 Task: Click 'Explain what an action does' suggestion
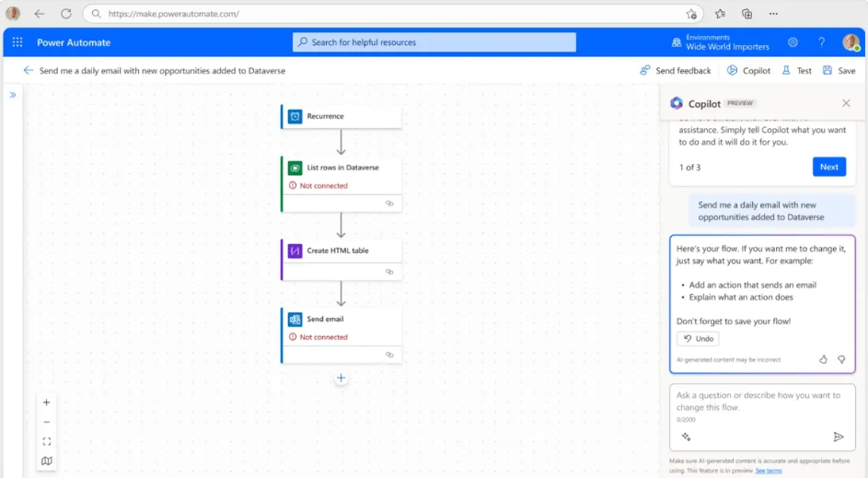coord(741,297)
